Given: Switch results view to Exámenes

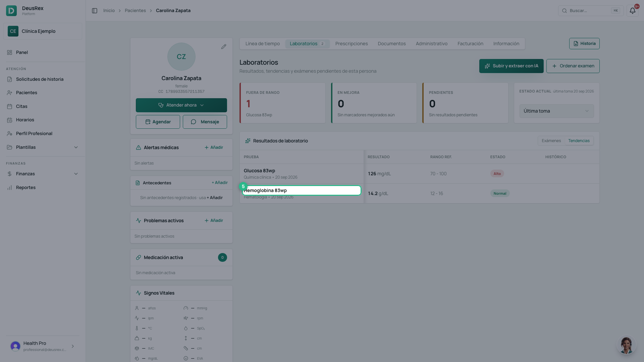Looking at the screenshot, I should [x=551, y=141].
